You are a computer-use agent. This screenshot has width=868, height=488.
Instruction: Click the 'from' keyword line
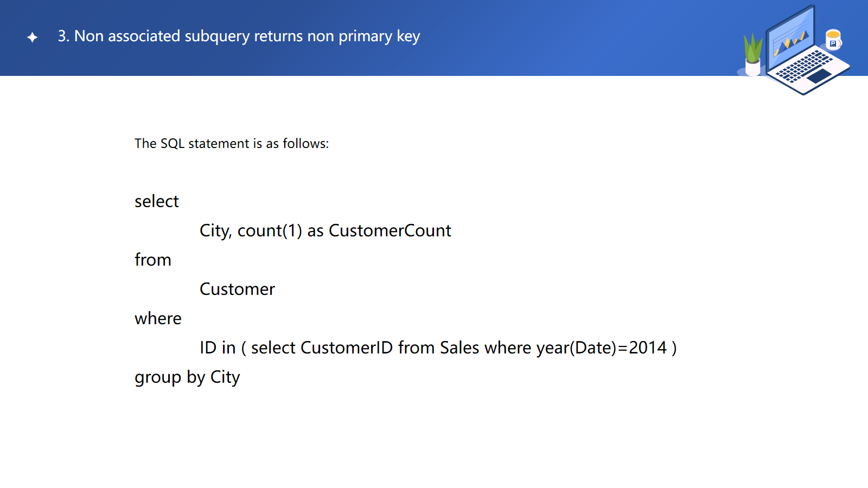point(153,260)
